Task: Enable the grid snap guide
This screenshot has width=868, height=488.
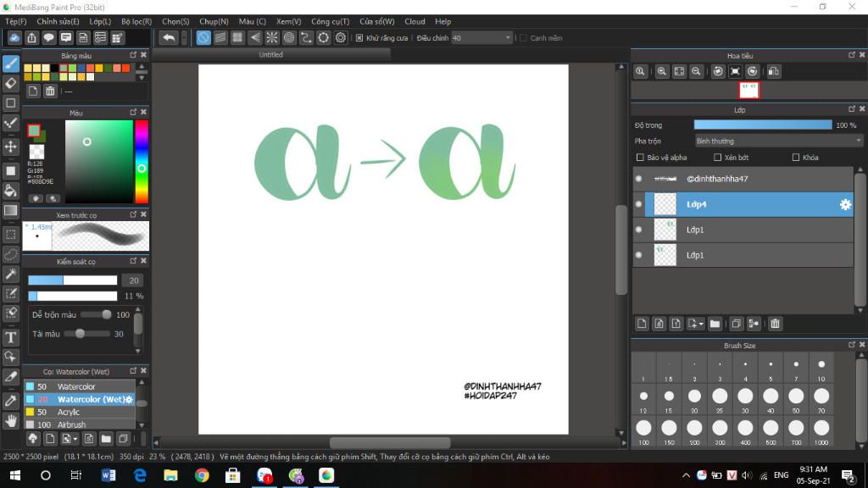Action: [237, 37]
